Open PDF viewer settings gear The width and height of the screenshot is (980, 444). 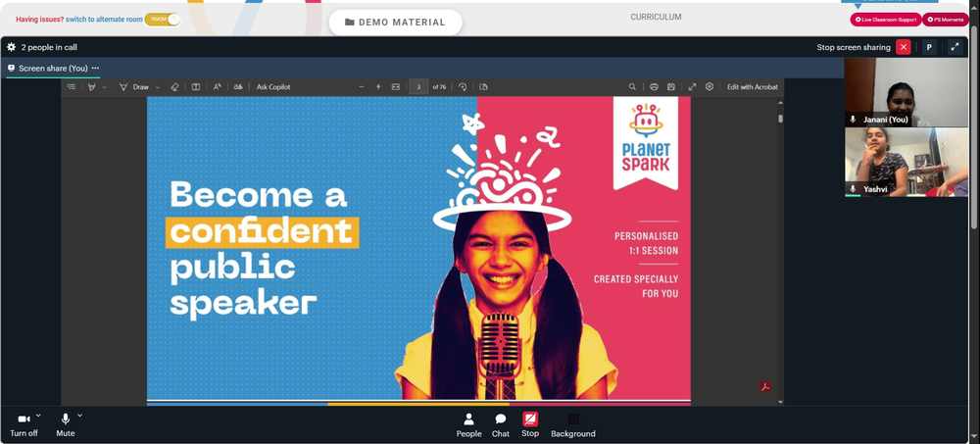(x=710, y=87)
